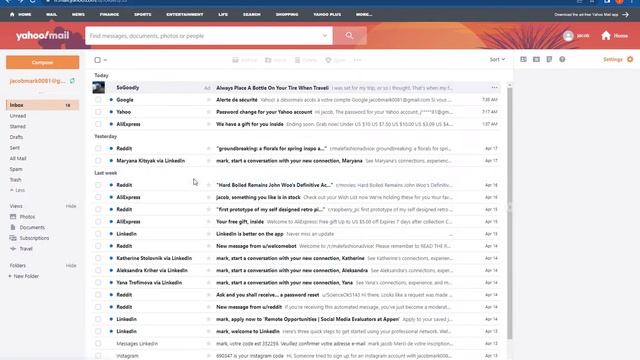The width and height of the screenshot is (640, 360).
Task: Open the contacts icon in right toolbar
Action: click(523, 59)
